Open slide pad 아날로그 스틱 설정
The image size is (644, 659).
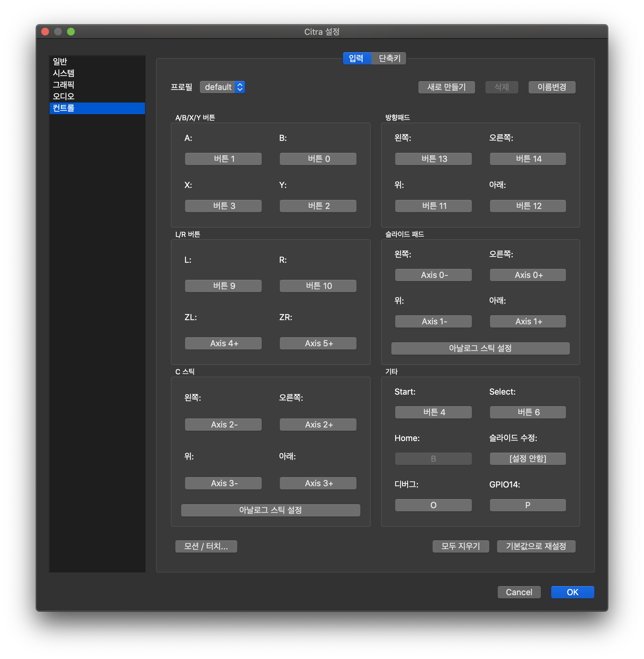pyautogui.click(x=480, y=349)
